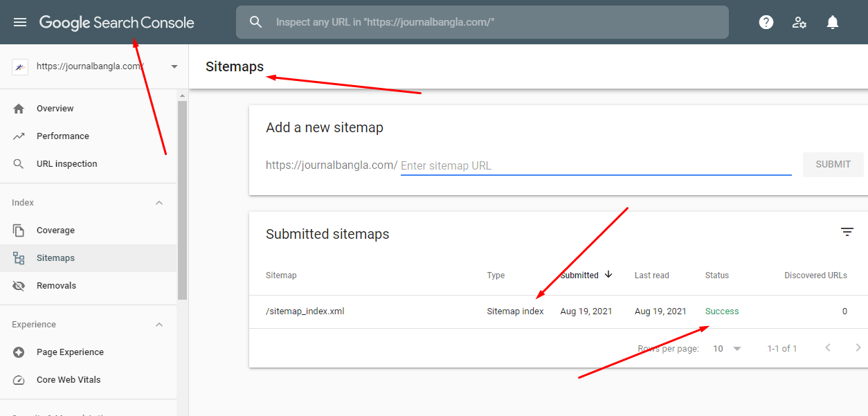Open the hamburger navigation menu
This screenshot has height=416, width=868.
19,21
